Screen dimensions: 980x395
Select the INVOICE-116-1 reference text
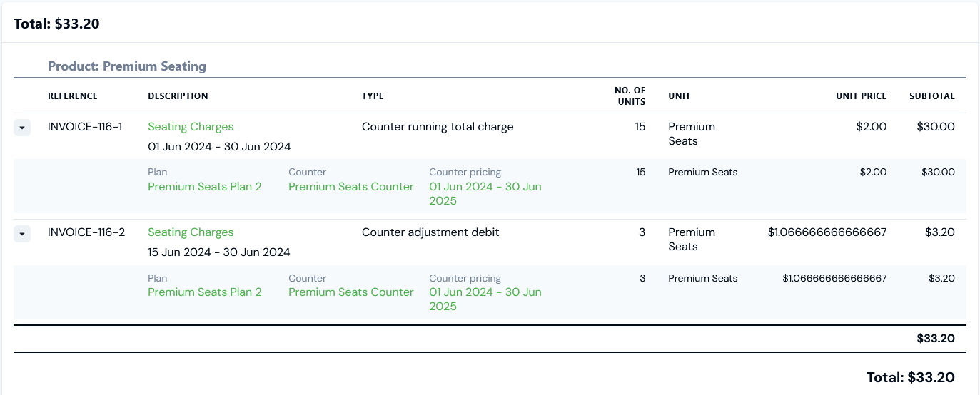85,127
